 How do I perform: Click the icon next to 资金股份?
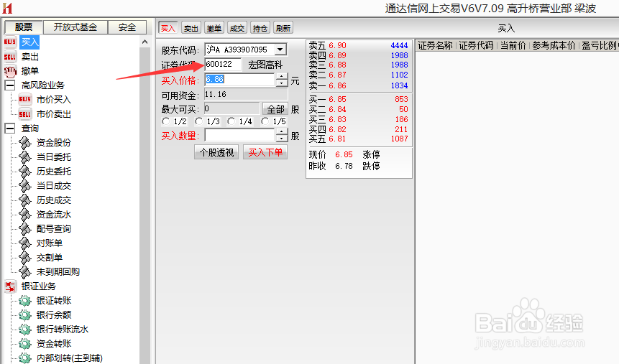(x=25, y=143)
